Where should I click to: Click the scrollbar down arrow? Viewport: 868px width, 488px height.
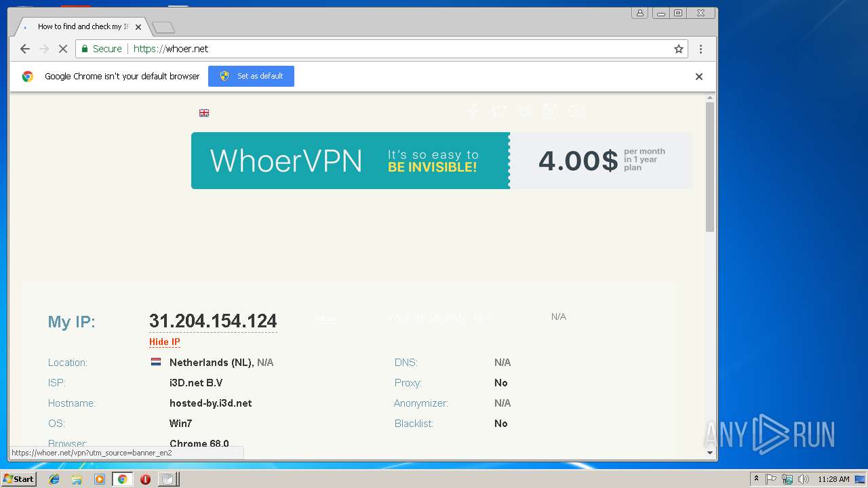pos(710,453)
